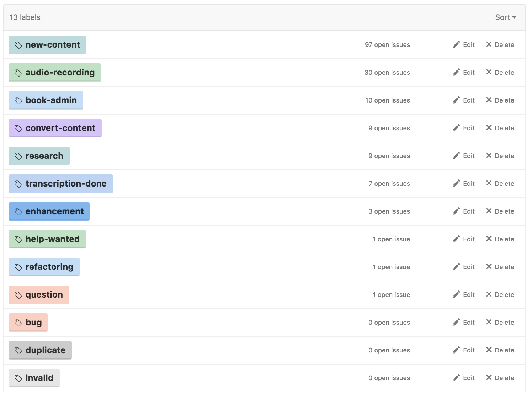
Task: Open the help-wanted label issues
Action: pyautogui.click(x=47, y=239)
